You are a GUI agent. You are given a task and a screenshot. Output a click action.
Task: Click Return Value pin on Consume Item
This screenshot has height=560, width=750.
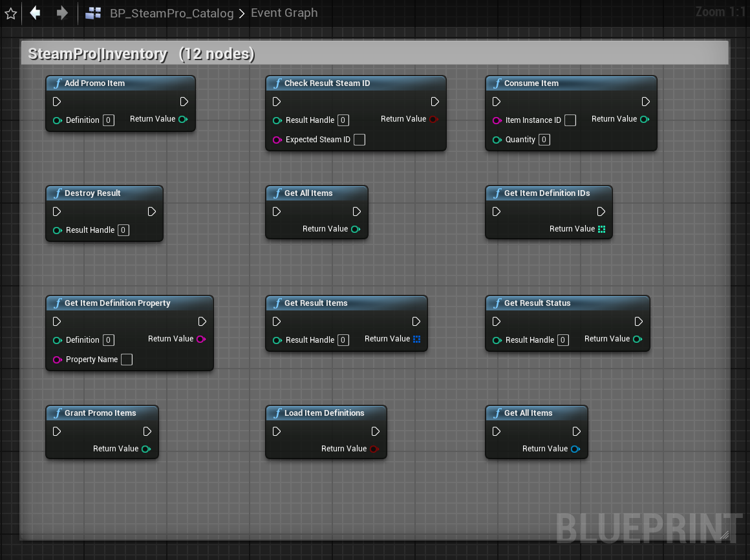645,119
